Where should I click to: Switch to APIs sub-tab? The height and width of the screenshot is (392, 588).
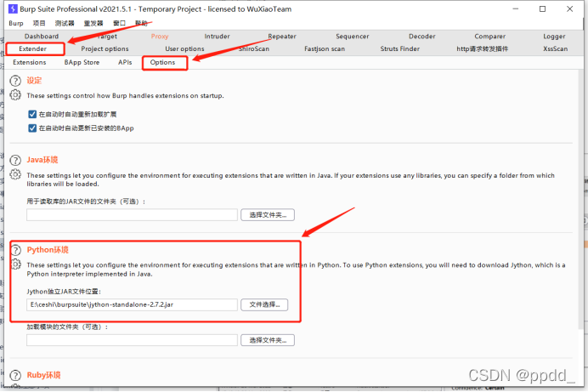tap(125, 62)
